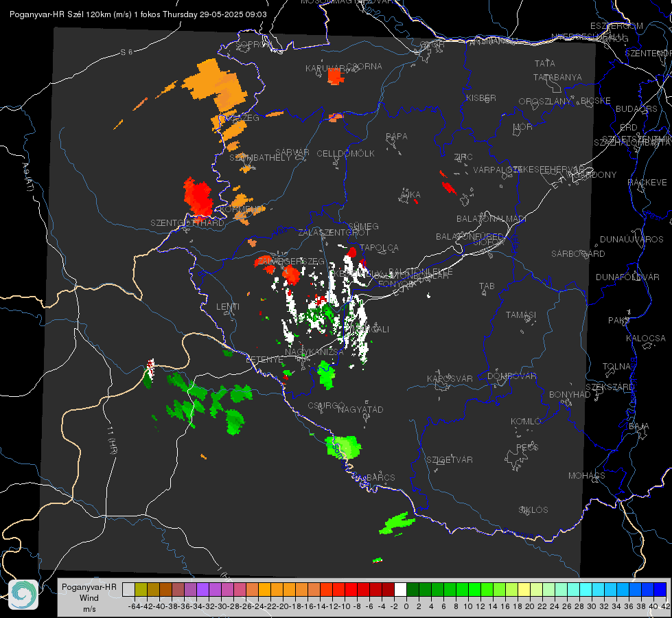Viewport: 672px width, 618px height.
Task: Select the SARBOGARD label
Action: click(x=578, y=254)
